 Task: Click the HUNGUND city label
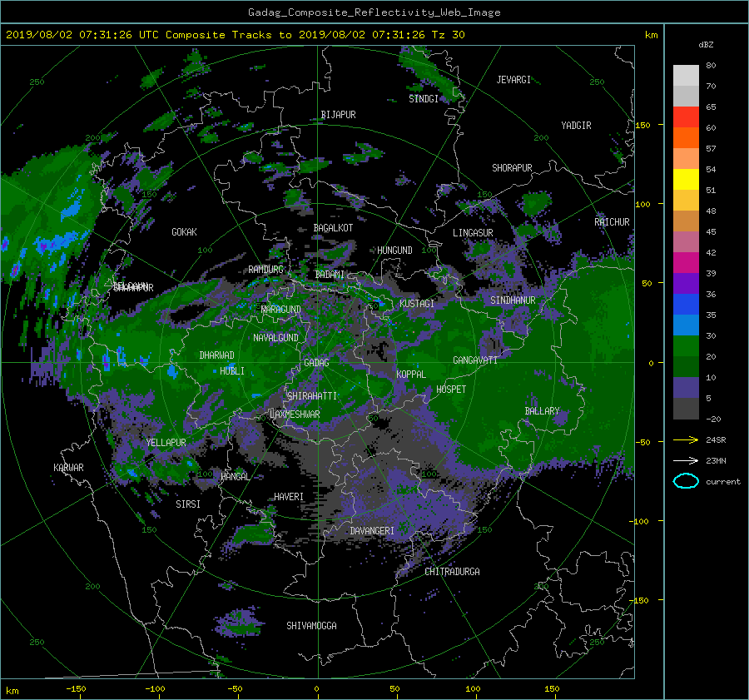coord(394,251)
